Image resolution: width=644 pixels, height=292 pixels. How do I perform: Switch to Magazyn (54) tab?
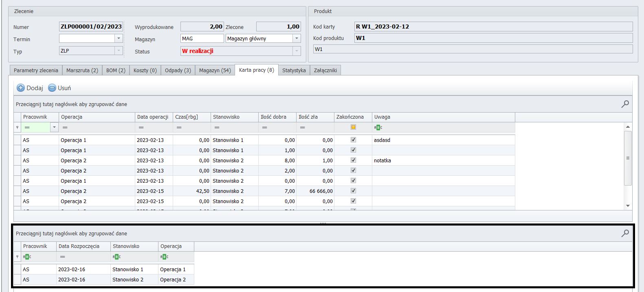tap(215, 70)
